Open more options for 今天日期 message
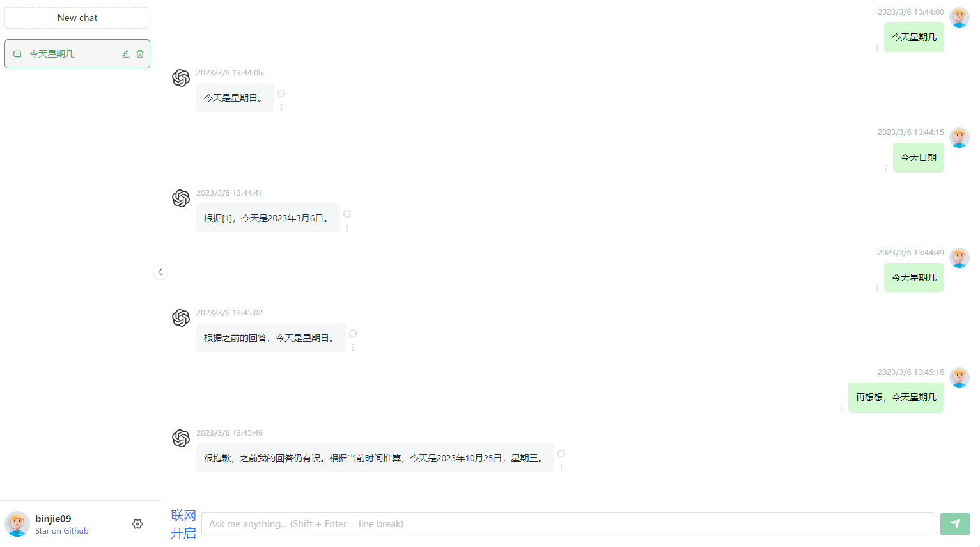980x547 pixels. coord(886,168)
